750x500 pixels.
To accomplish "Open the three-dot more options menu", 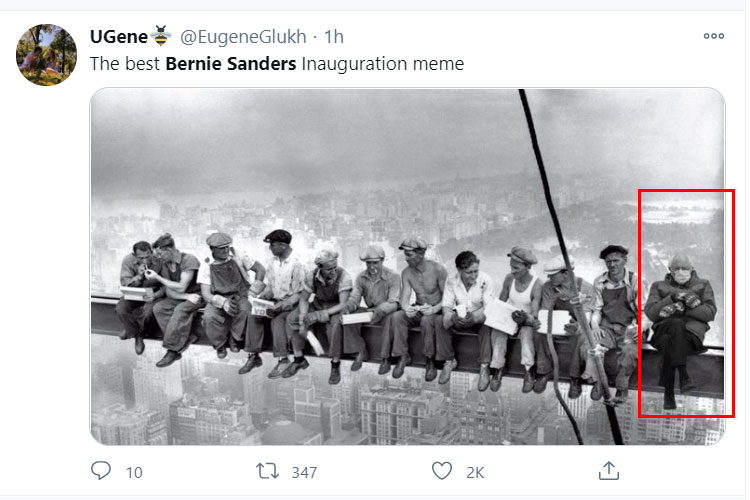I will 714,36.
